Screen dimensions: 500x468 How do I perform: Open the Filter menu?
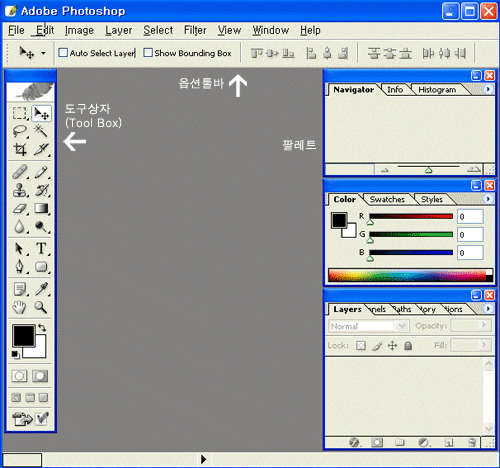[195, 30]
